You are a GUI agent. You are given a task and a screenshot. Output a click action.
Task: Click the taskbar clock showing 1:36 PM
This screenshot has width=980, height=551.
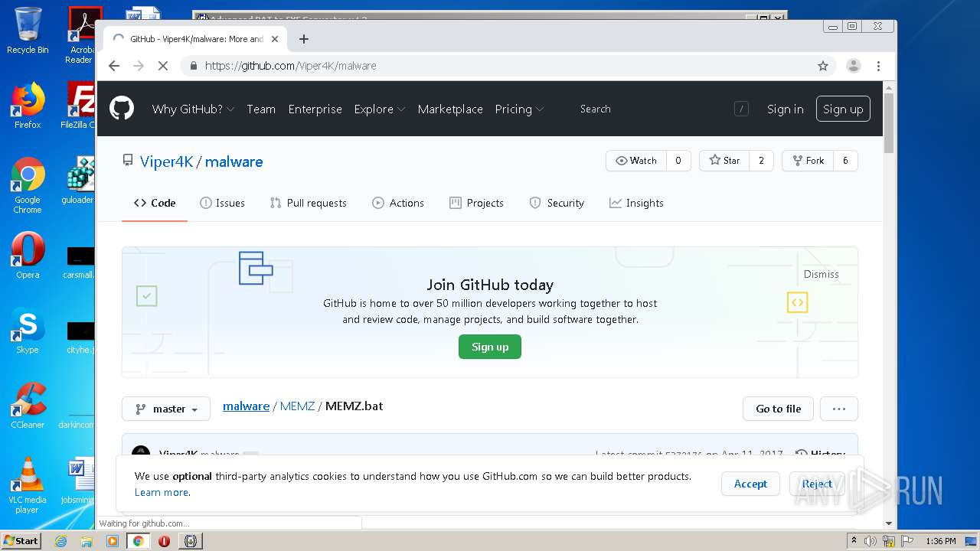click(940, 541)
